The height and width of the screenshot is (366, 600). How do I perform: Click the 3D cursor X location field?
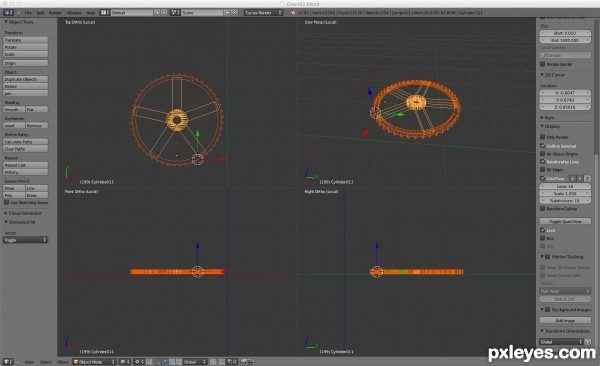565,93
